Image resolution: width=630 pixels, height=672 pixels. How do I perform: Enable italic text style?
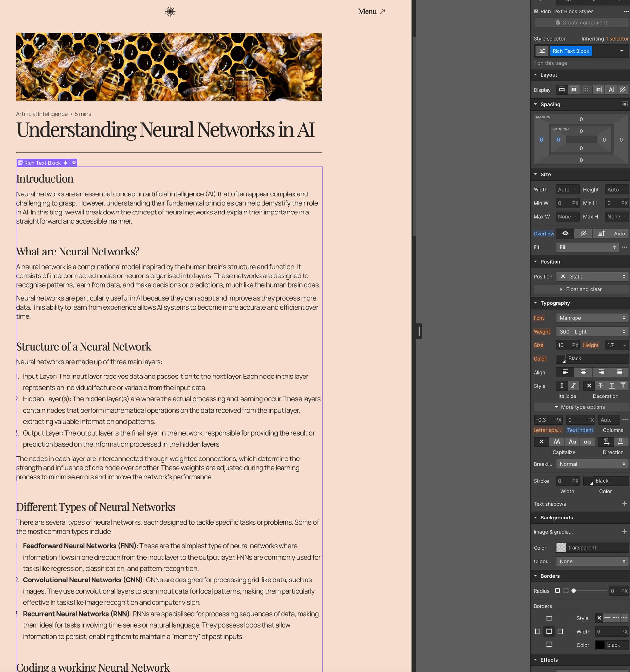[x=573, y=386]
